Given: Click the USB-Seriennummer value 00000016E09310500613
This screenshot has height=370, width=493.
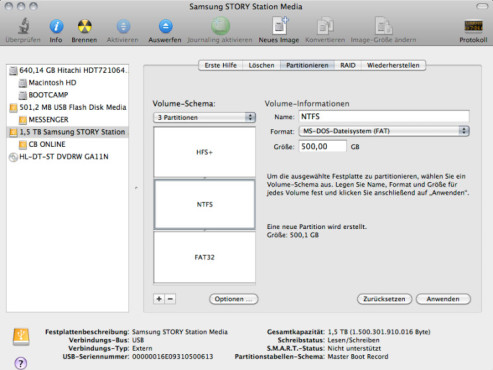Looking at the screenshot, I should [173, 357].
